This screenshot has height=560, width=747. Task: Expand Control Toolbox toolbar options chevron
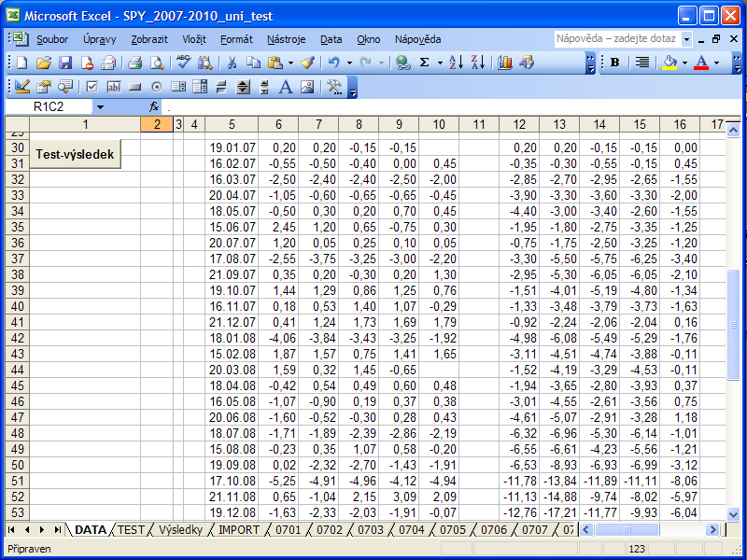353,87
